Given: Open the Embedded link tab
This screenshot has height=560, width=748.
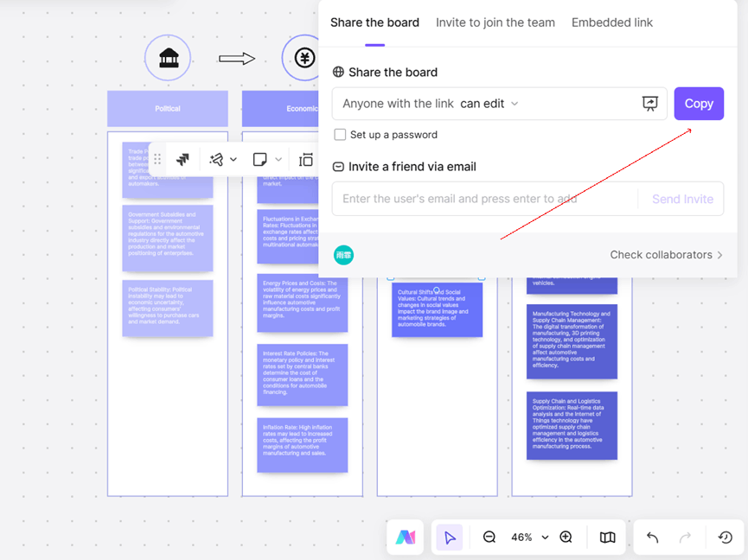Looking at the screenshot, I should point(611,22).
